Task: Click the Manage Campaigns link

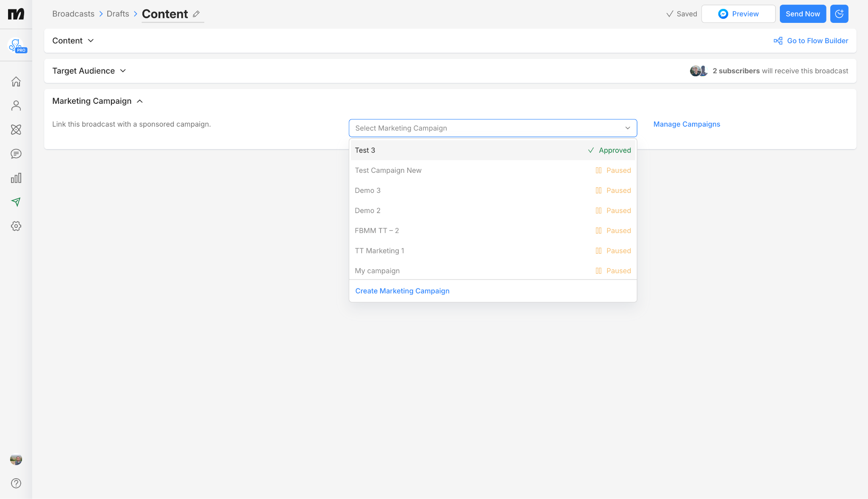Action: (x=687, y=124)
